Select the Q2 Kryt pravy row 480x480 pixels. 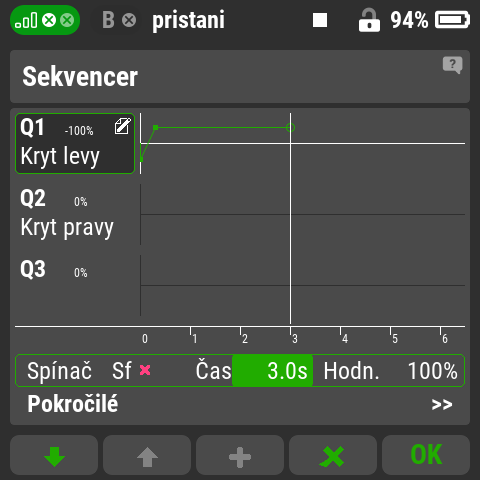coord(75,214)
